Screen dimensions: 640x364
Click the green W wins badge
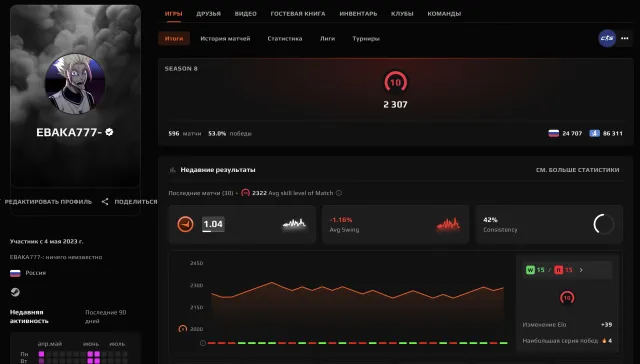click(x=530, y=270)
